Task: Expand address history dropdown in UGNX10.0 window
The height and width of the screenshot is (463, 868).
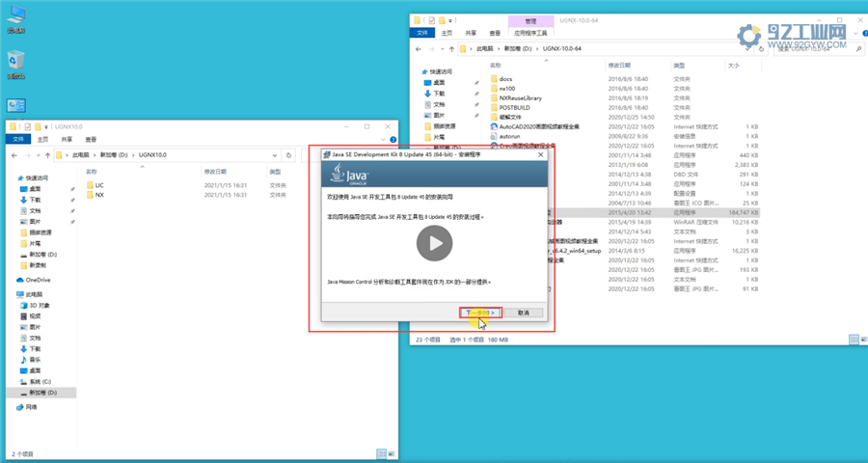Action: pyautogui.click(x=275, y=155)
